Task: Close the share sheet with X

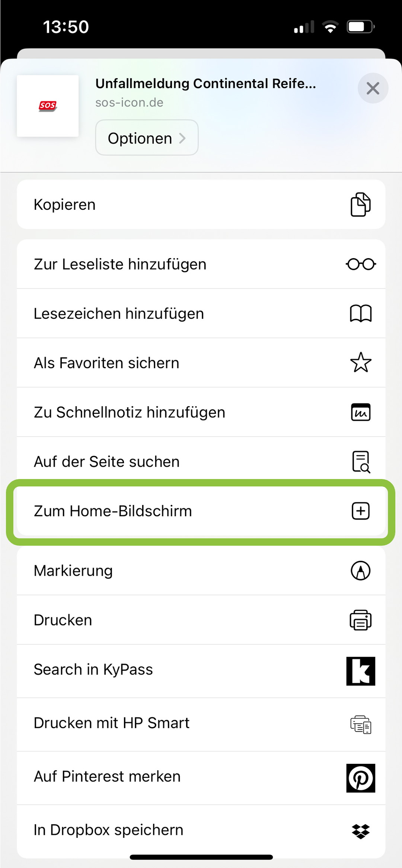Action: tap(373, 89)
